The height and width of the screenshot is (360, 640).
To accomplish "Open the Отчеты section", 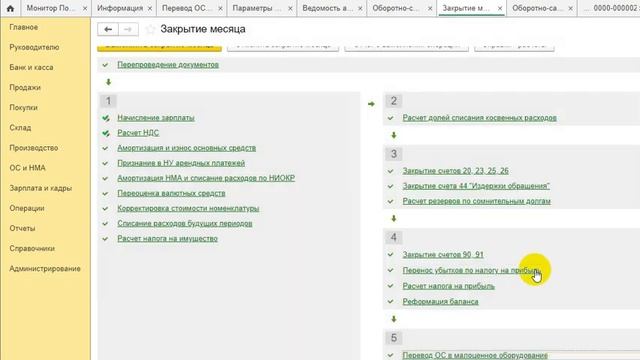I will point(22,228).
